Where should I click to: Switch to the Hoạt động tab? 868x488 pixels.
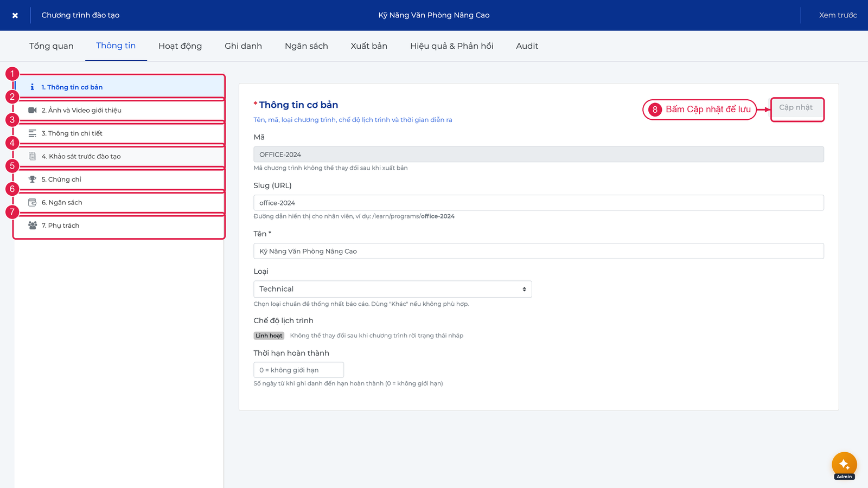[180, 46]
